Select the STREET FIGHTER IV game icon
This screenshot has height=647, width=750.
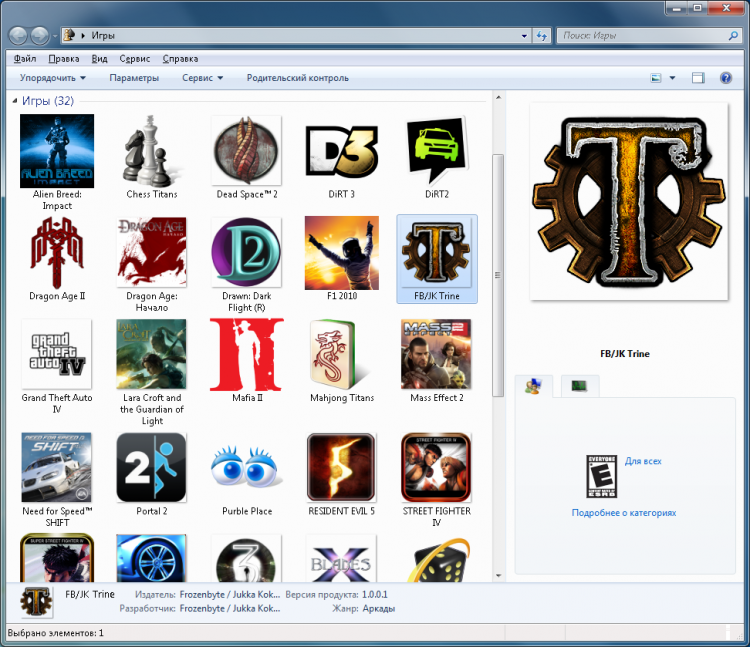point(437,468)
